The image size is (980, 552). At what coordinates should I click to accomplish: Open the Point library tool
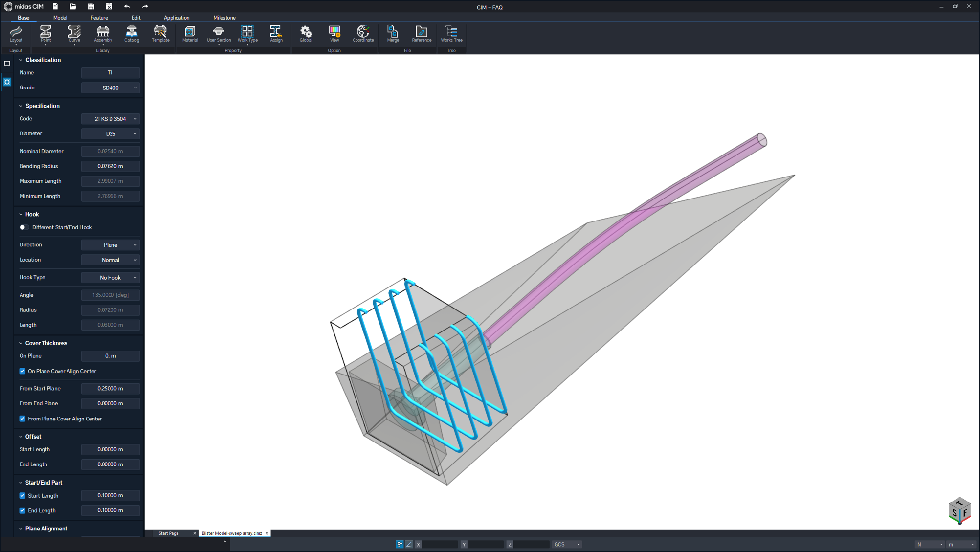45,34
